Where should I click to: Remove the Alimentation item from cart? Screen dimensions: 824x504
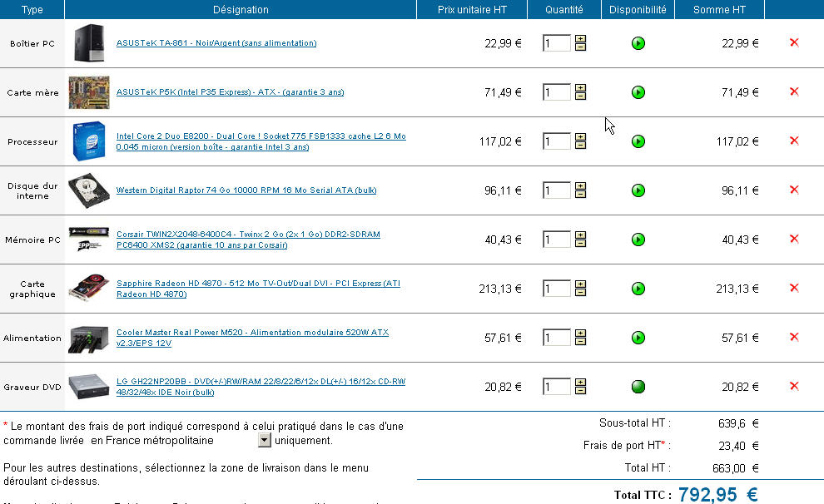pyautogui.click(x=794, y=337)
